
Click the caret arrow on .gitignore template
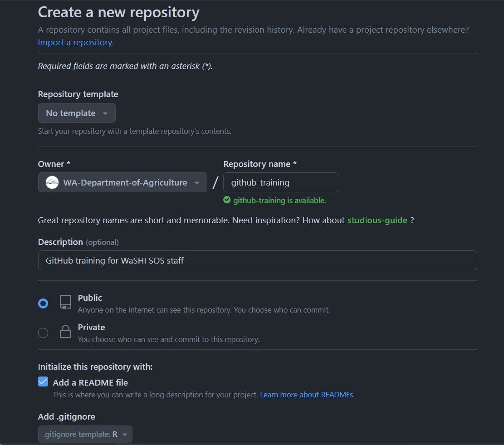coord(125,435)
